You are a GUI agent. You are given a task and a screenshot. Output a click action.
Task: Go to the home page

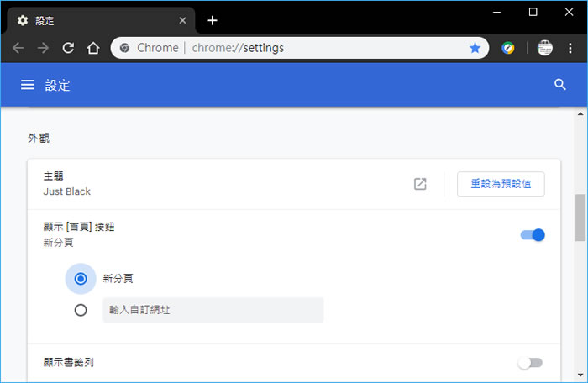point(93,48)
